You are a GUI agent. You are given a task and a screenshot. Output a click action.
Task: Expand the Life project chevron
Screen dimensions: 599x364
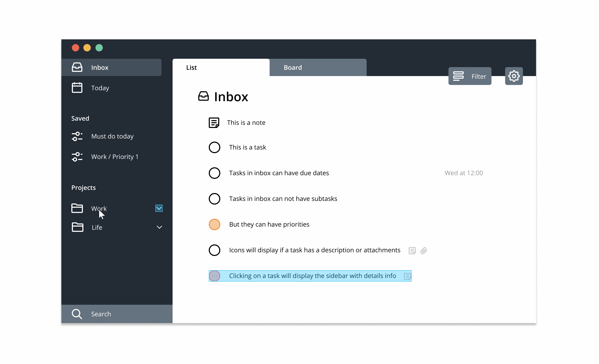[x=159, y=227]
